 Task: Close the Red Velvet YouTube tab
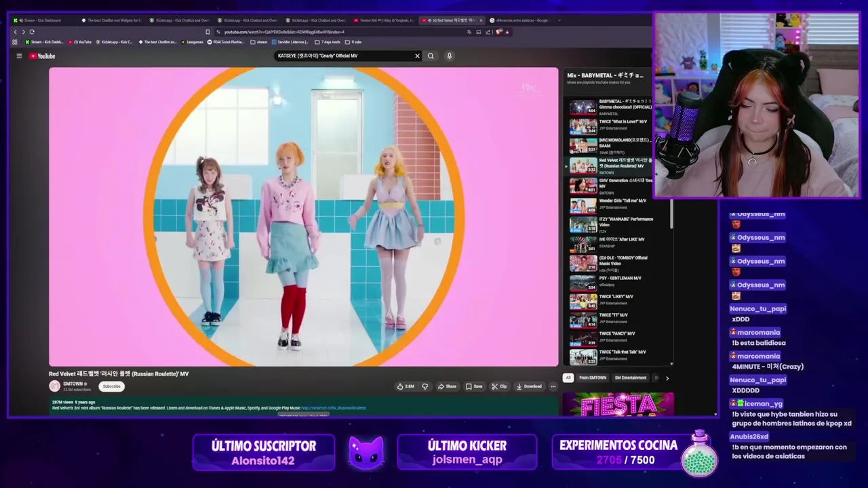point(481,20)
